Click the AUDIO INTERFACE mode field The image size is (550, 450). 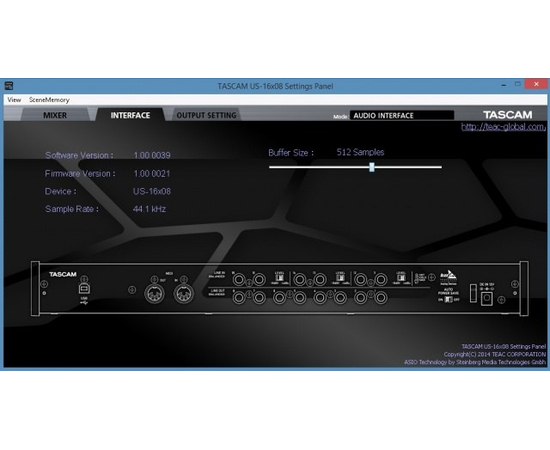pyautogui.click(x=402, y=115)
